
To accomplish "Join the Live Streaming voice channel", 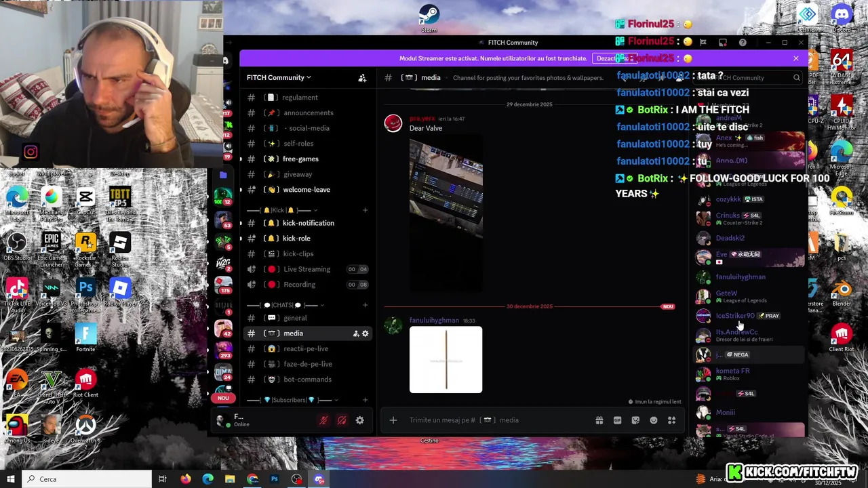I will tap(307, 269).
